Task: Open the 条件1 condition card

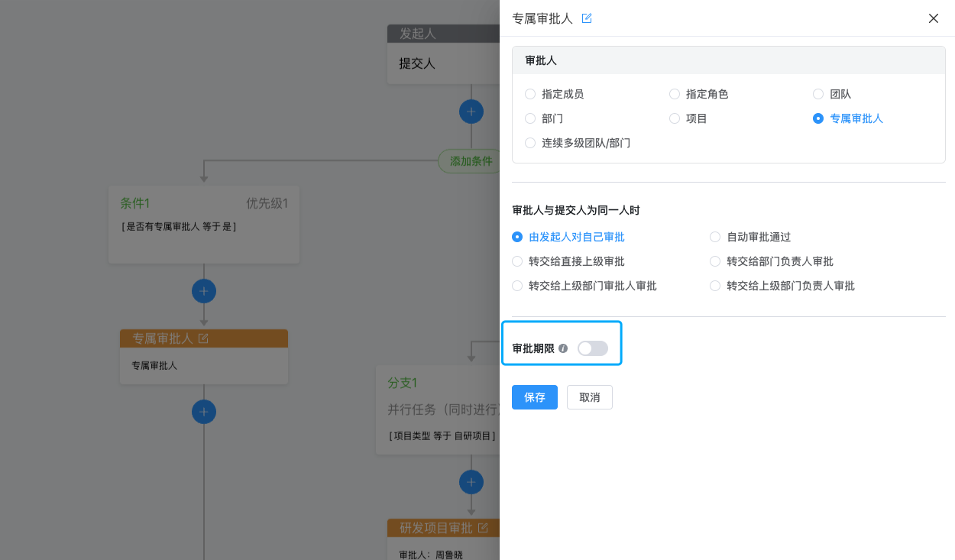Action: (x=204, y=225)
